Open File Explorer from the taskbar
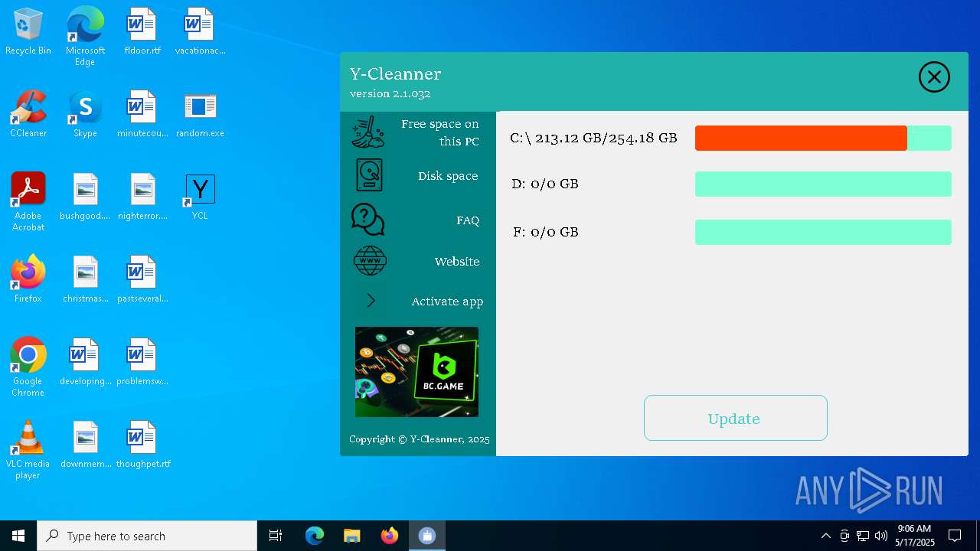Viewport: 980px width, 551px height. coord(352,536)
